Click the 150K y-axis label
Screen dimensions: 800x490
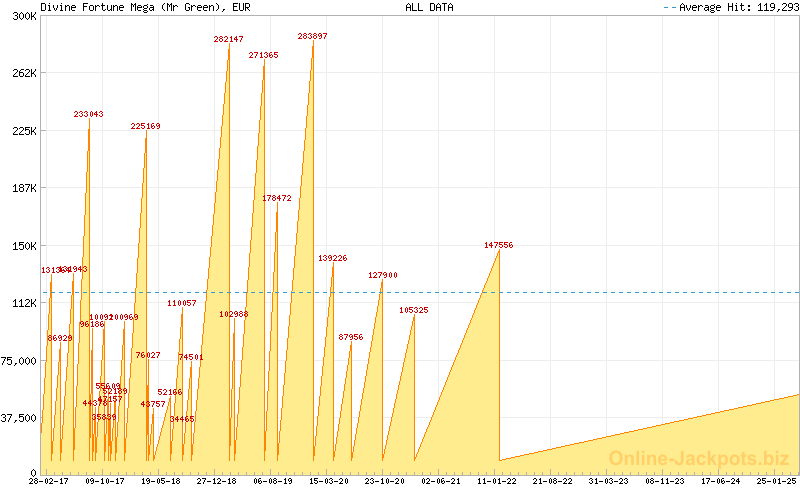[24, 245]
